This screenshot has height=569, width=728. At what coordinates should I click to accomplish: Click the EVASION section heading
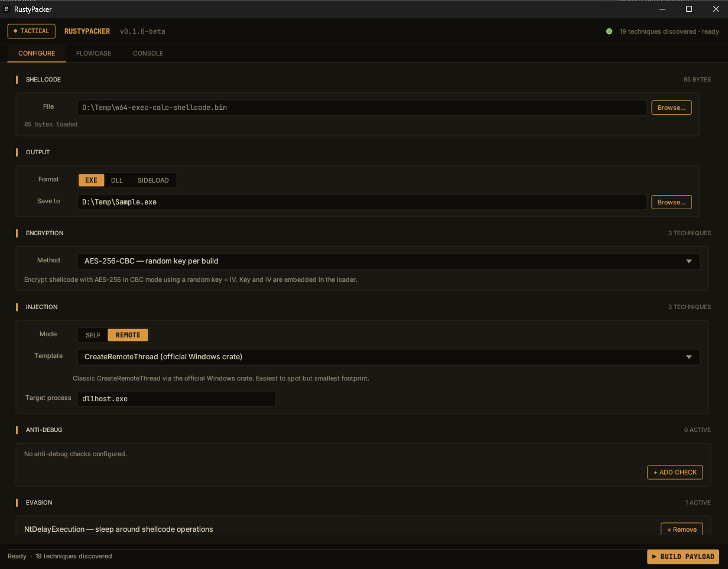coord(39,502)
